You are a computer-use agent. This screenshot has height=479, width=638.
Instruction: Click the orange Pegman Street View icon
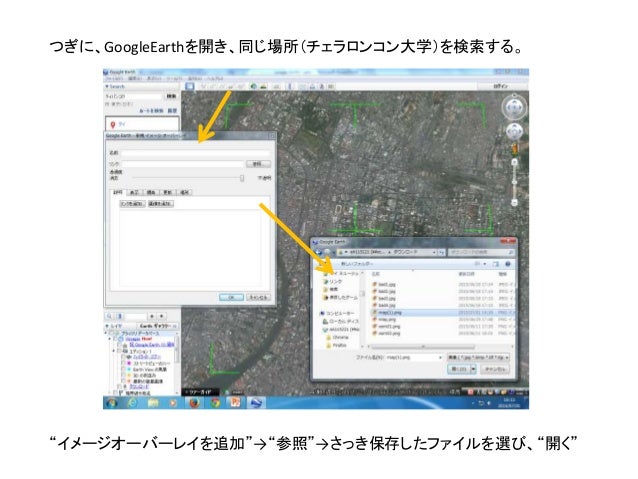pos(515,149)
